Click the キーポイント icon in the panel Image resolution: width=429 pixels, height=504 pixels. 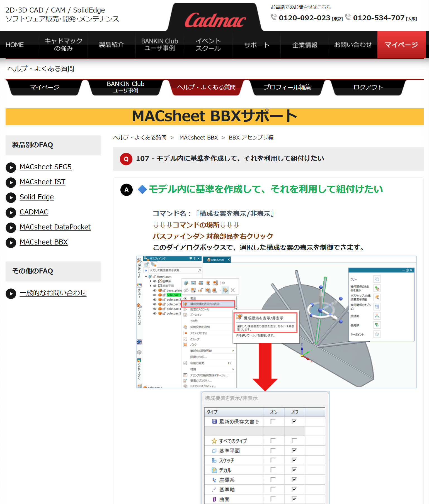(377, 334)
